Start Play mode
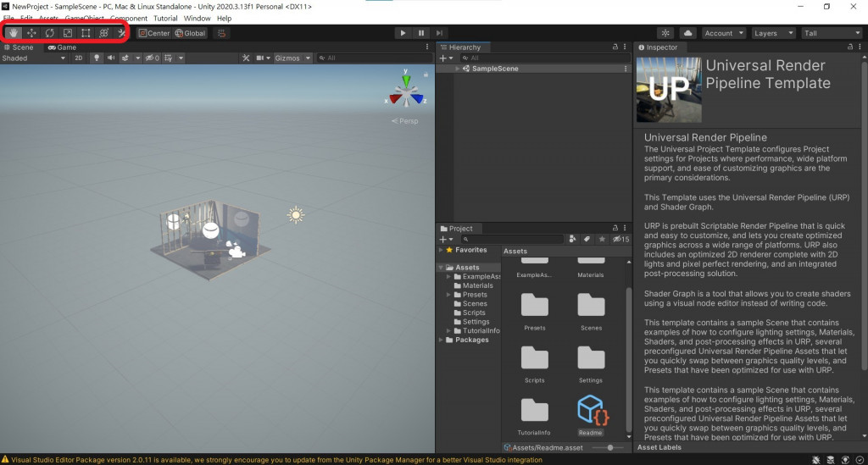 tap(403, 33)
